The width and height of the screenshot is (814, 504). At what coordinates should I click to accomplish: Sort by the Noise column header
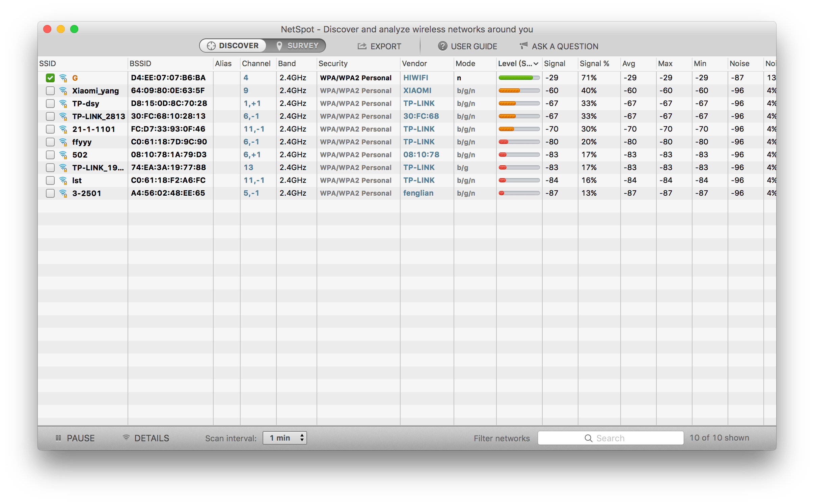(745, 63)
